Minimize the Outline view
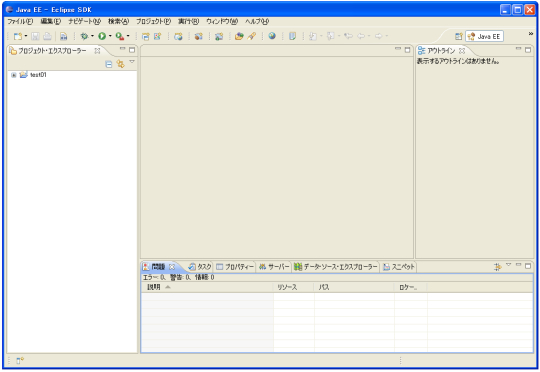Viewport: 540px width, 372px height. pyautogui.click(x=519, y=49)
